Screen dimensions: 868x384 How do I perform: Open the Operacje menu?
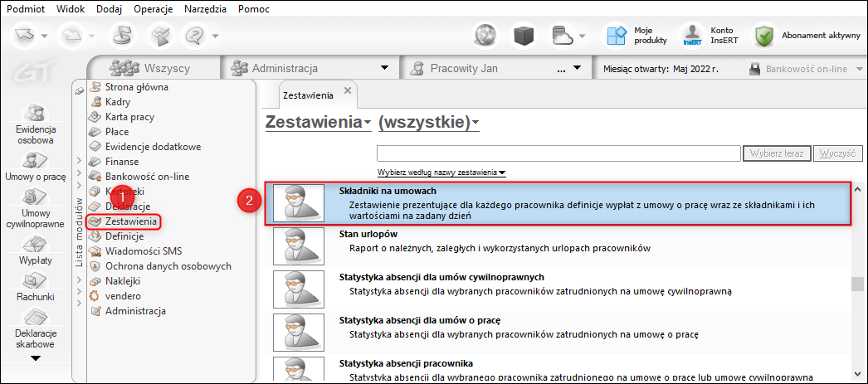click(154, 9)
